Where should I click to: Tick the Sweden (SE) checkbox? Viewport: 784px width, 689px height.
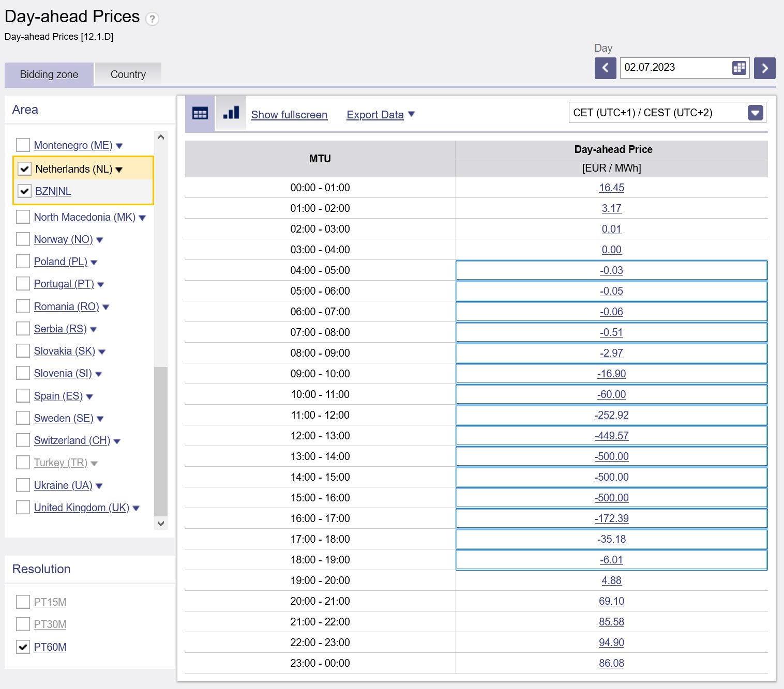click(x=23, y=418)
